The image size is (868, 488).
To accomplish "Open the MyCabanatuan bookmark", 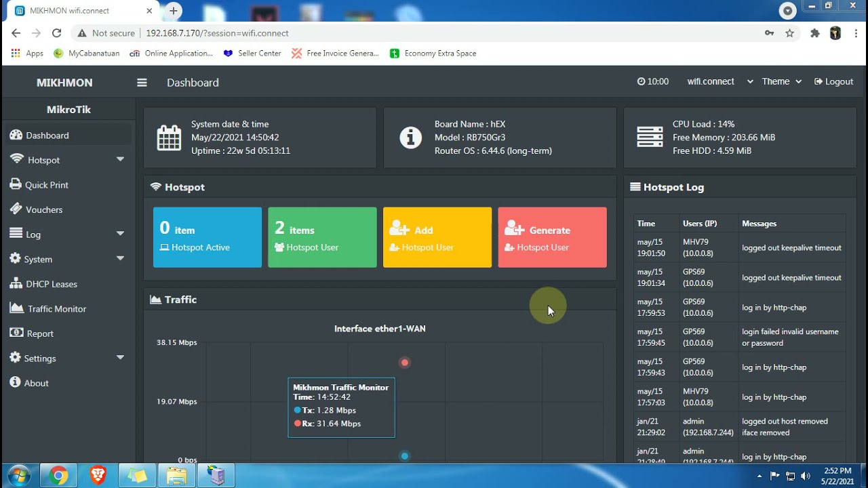I will click(87, 54).
